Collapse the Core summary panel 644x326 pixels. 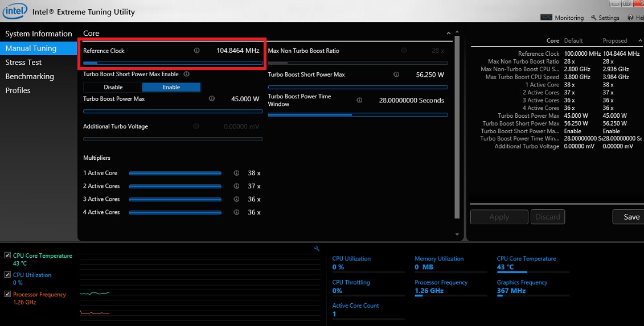(x=640, y=40)
